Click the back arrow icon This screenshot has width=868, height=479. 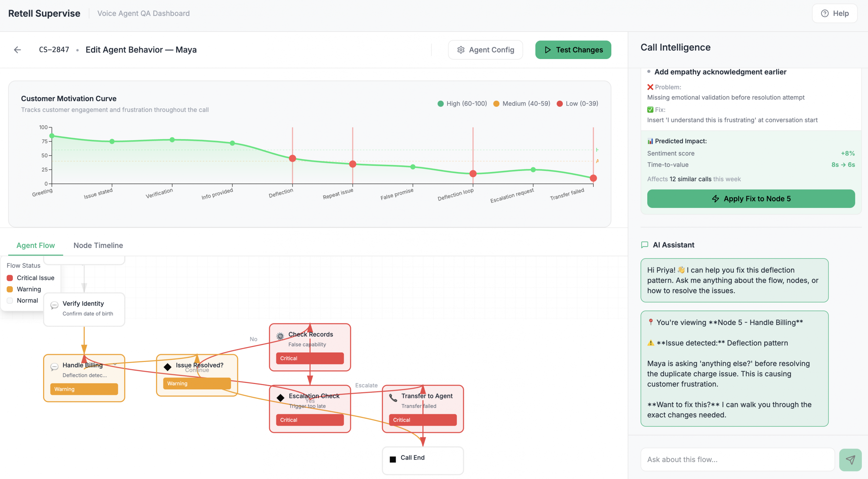click(x=17, y=50)
